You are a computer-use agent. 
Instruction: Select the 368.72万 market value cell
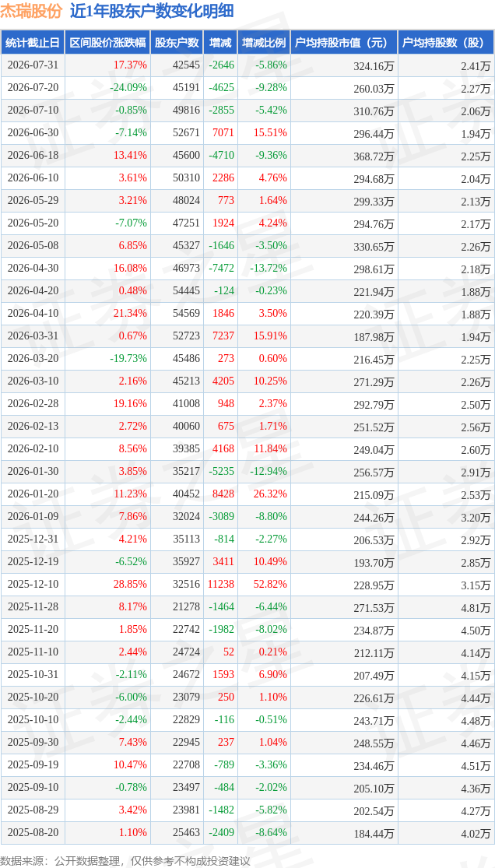tap(374, 156)
